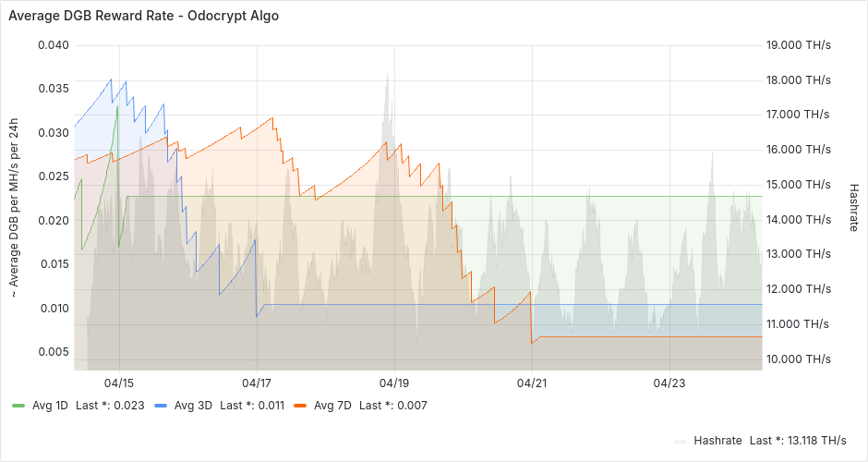868x462 pixels.
Task: Toggle the Avg 3D series in the legend
Action: [190, 405]
